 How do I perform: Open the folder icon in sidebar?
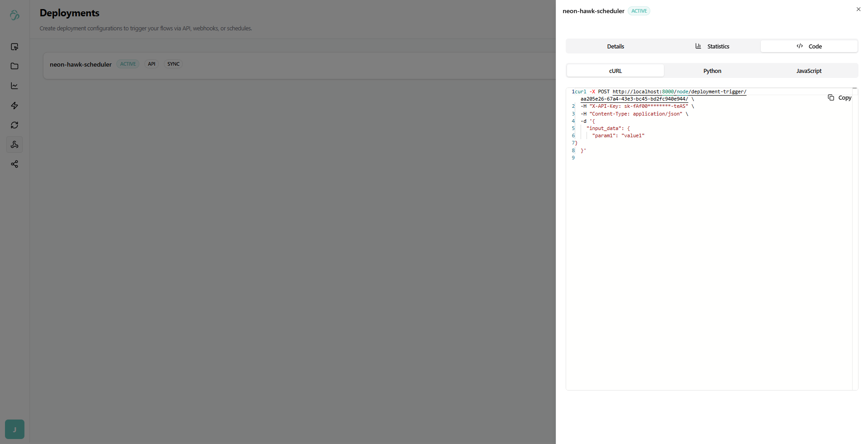[x=14, y=66]
